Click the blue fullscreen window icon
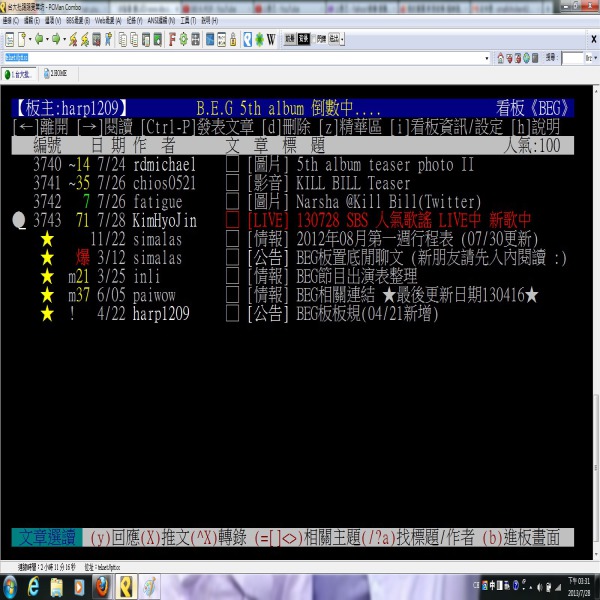Viewport: 600px width, 600px height. pyautogui.click(x=210, y=39)
